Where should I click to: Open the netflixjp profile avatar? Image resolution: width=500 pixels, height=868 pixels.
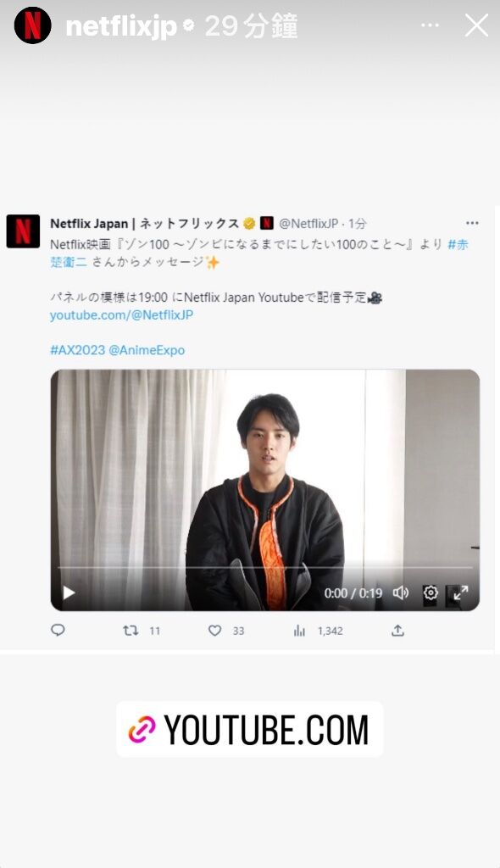click(x=33, y=25)
